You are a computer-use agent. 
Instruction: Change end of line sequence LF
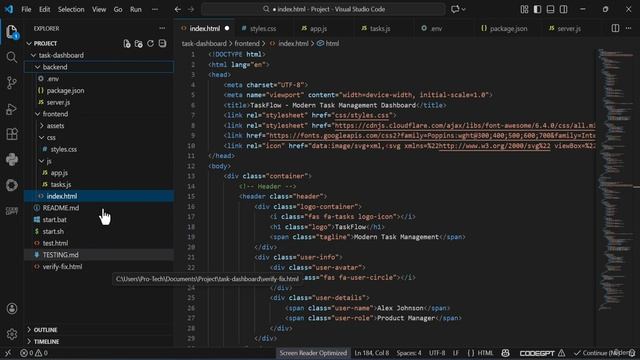456,353
